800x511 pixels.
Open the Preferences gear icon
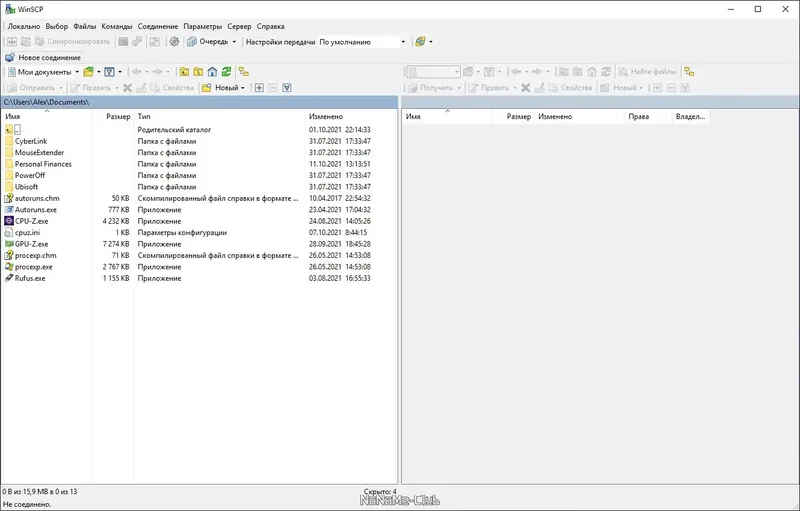[x=174, y=42]
